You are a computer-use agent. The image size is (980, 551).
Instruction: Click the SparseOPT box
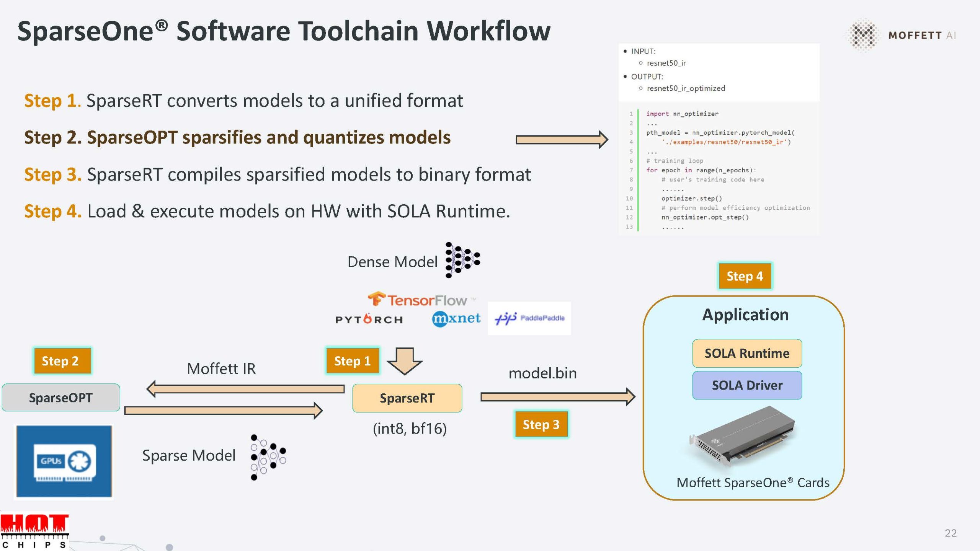pos(61,398)
